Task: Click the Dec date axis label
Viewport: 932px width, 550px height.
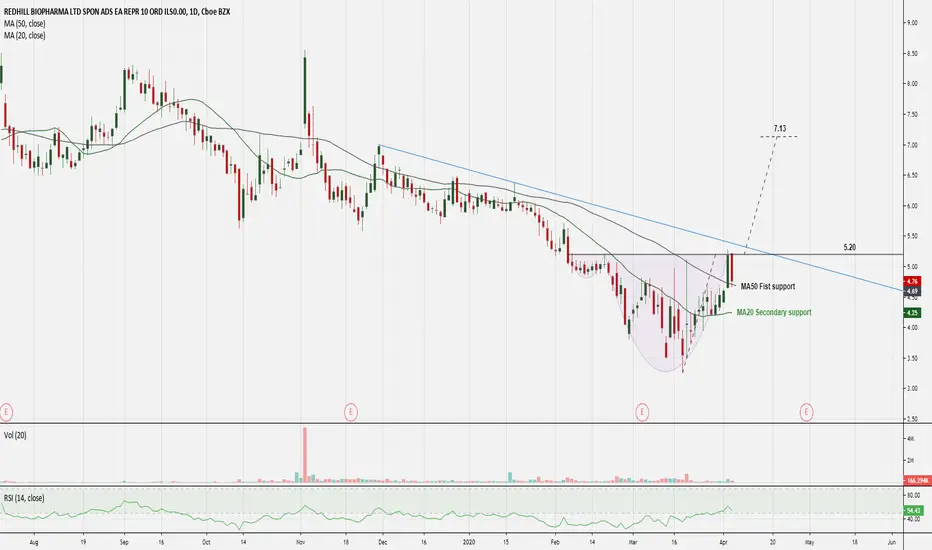Action: (x=382, y=542)
